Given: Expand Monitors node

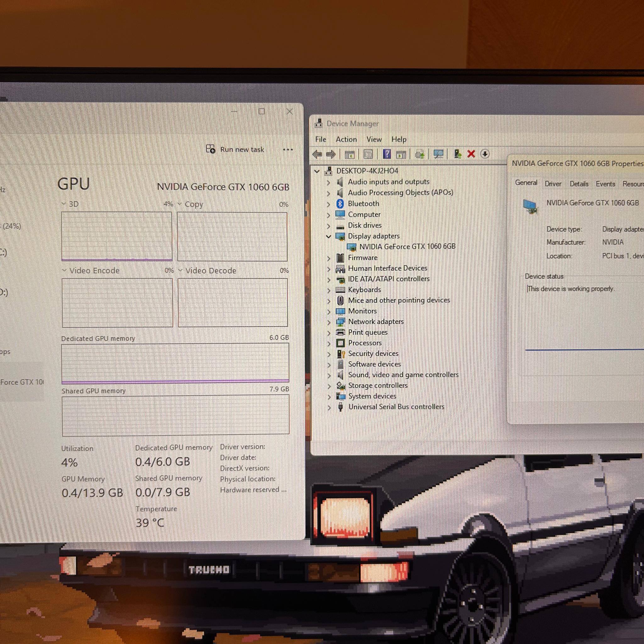Looking at the screenshot, I should click(x=329, y=311).
